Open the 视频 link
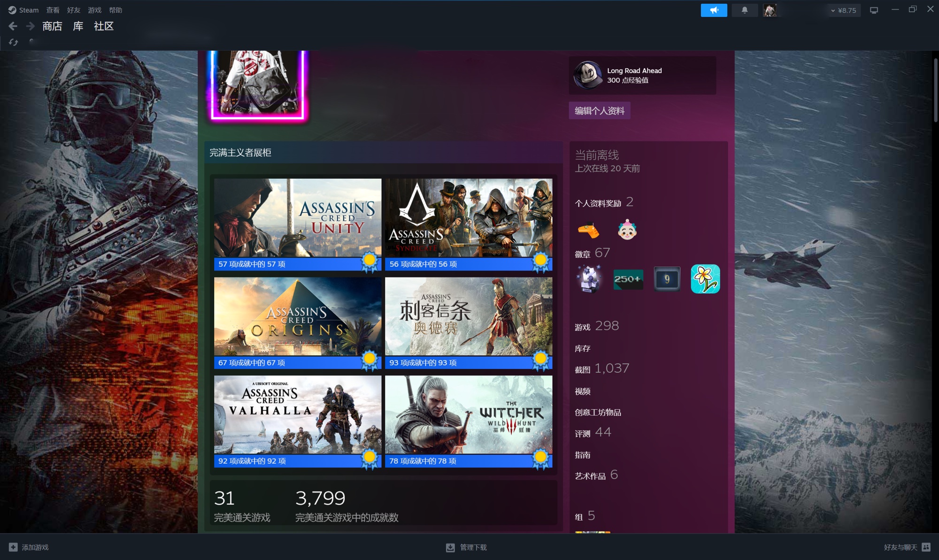This screenshot has width=939, height=560. (x=583, y=391)
